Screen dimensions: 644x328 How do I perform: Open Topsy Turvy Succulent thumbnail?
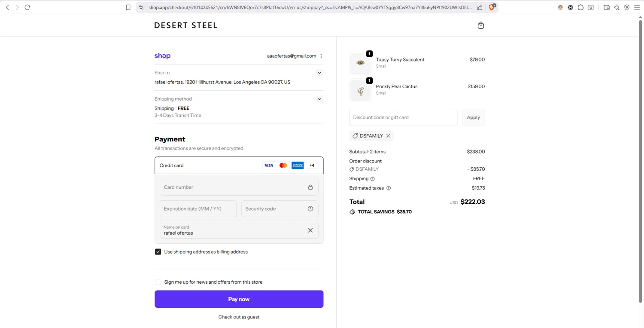360,63
